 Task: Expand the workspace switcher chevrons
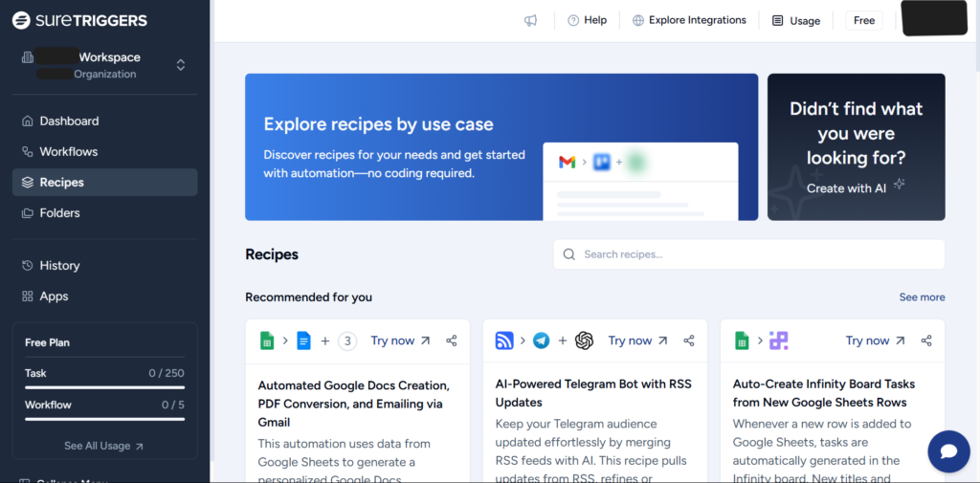[x=181, y=65]
